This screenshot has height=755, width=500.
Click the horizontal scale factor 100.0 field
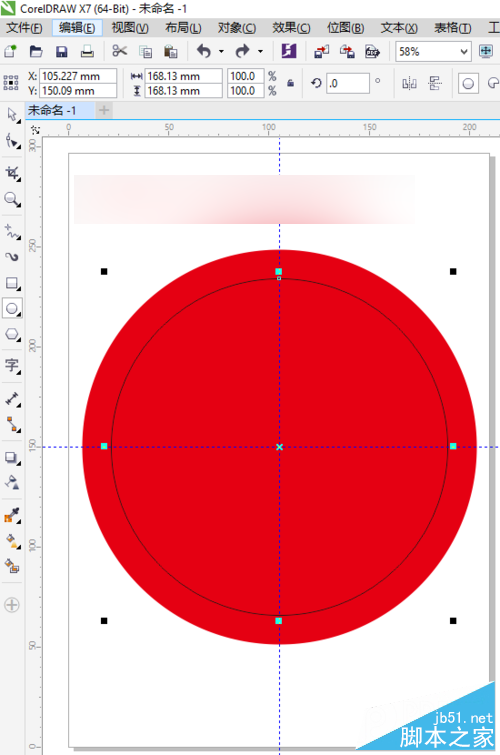point(246,76)
